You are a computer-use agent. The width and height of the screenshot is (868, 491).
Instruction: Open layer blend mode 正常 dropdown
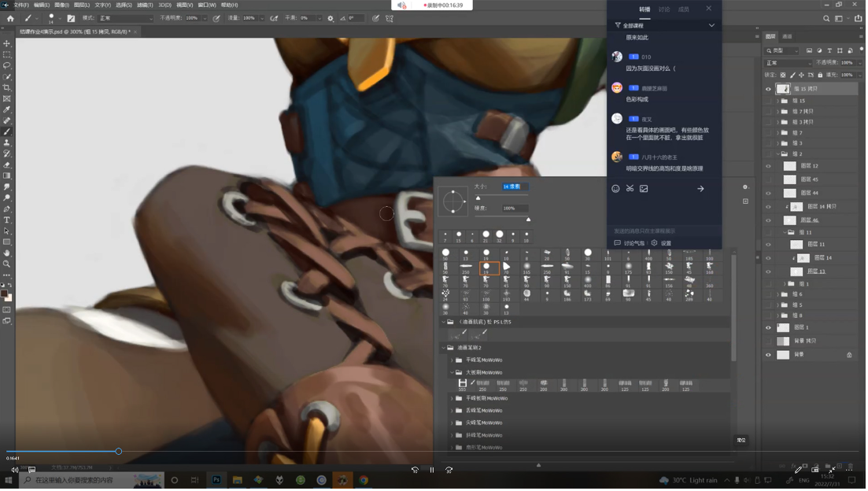789,63
